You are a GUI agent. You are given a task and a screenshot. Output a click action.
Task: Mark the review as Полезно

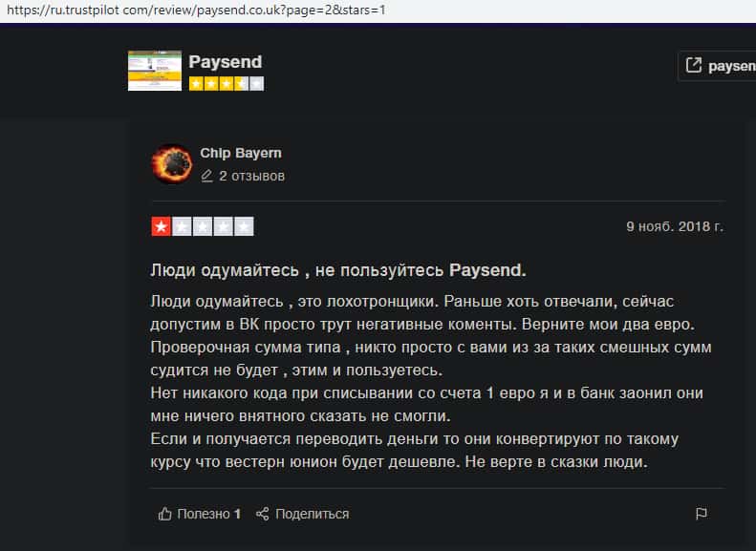[200, 514]
